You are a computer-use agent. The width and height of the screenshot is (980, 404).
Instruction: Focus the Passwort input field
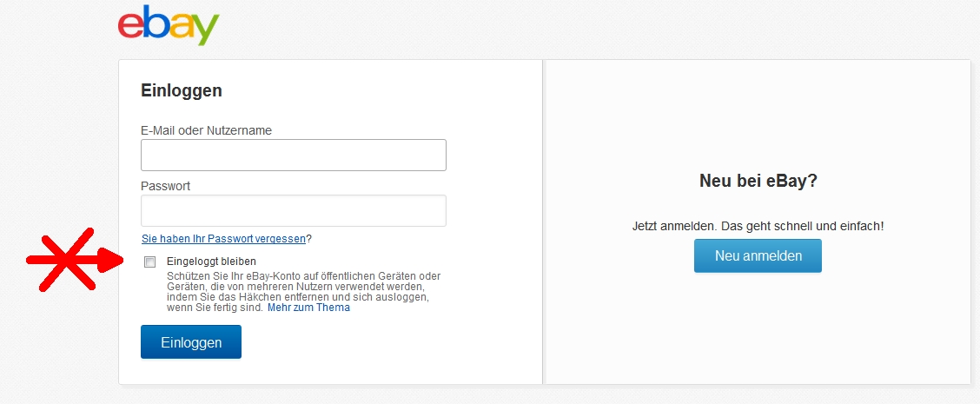pos(293,211)
